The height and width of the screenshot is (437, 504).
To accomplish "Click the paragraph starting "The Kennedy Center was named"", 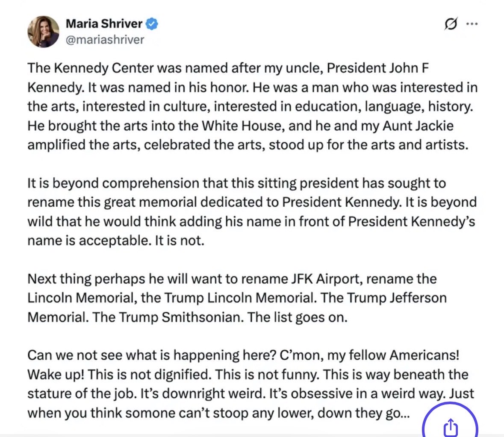I will click(252, 106).
